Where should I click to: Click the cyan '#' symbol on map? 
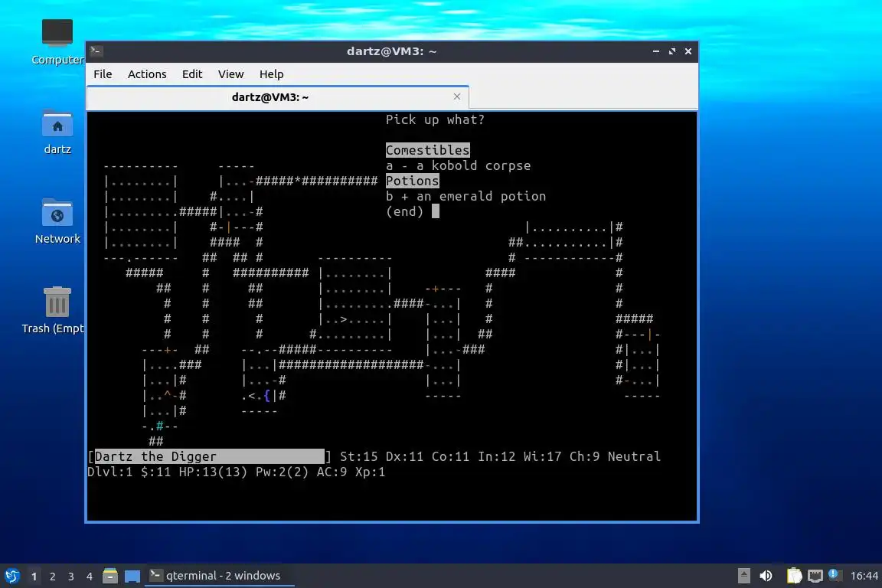[x=160, y=426]
